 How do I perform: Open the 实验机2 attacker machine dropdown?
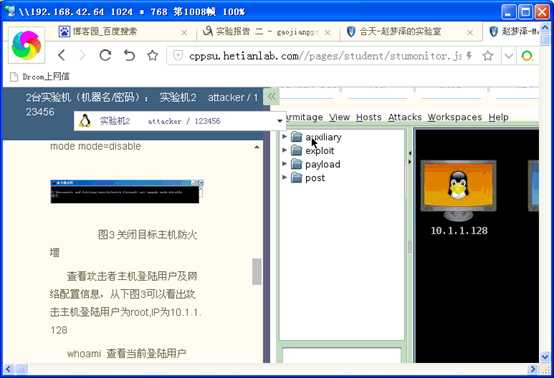point(180,121)
